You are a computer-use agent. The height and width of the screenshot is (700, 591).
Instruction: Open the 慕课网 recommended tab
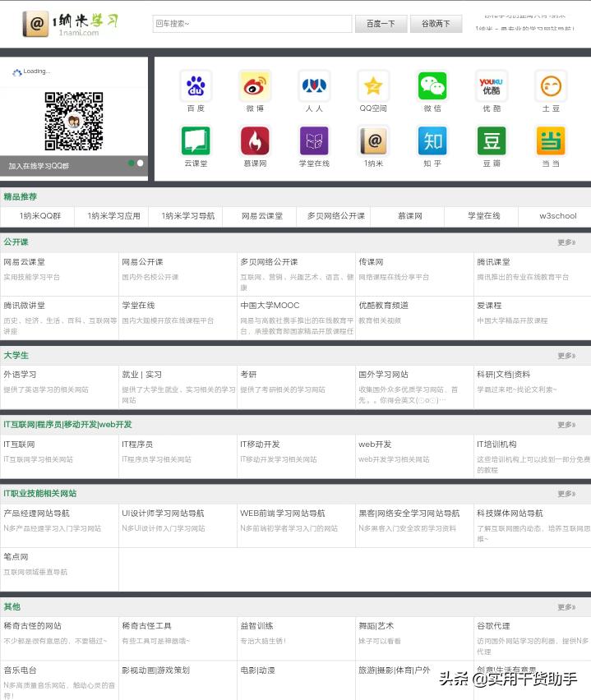click(409, 216)
